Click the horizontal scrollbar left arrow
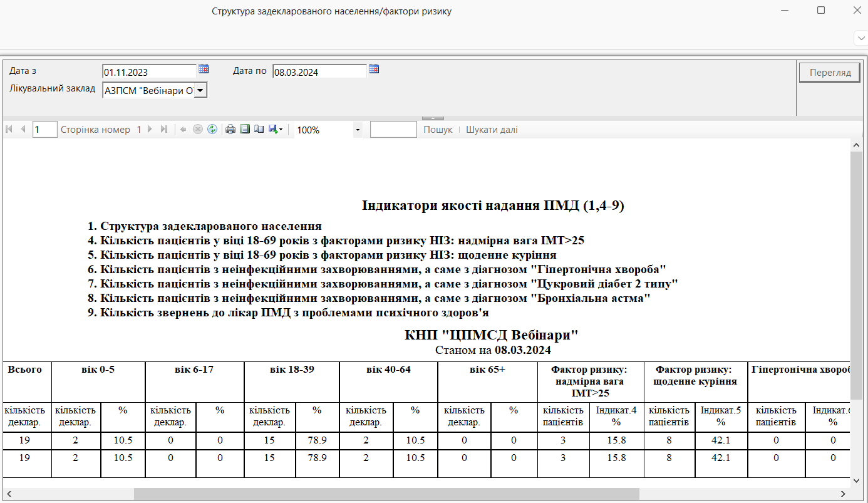Screen dimensions: 868x503 coord(9,494)
